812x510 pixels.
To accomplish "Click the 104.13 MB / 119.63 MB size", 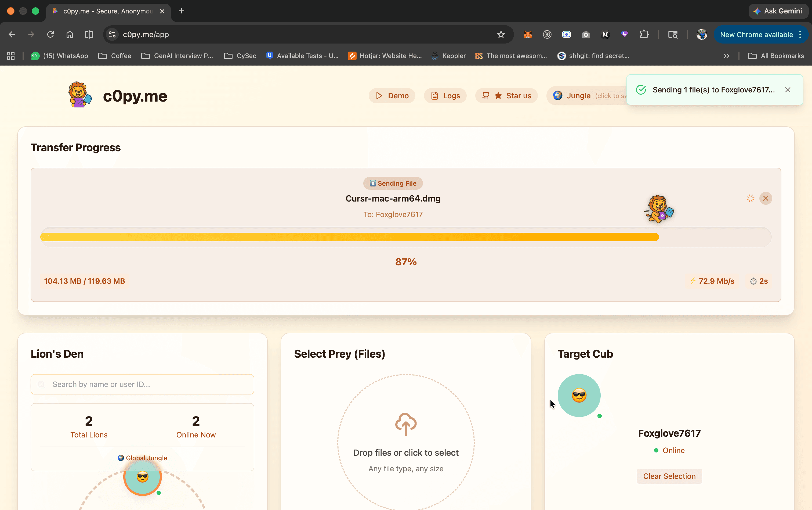I will point(84,281).
